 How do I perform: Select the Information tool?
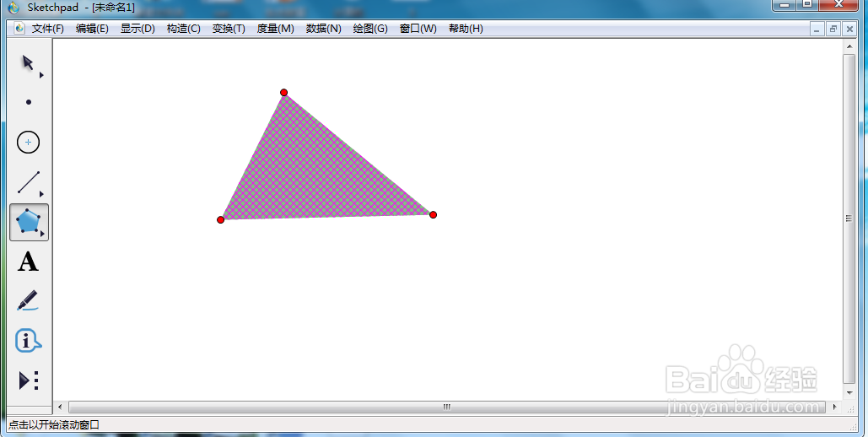click(x=28, y=341)
